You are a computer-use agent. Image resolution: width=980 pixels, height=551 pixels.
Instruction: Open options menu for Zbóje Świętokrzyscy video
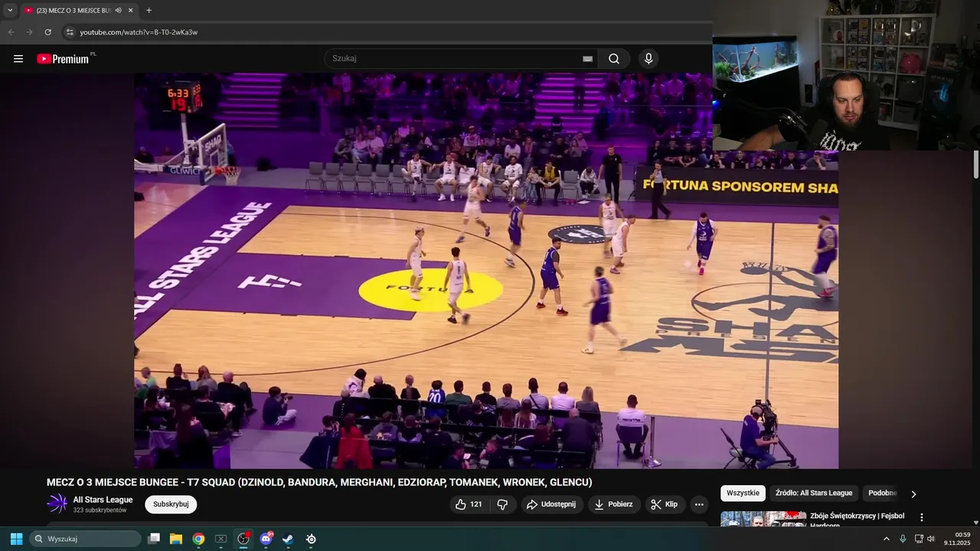point(922,517)
